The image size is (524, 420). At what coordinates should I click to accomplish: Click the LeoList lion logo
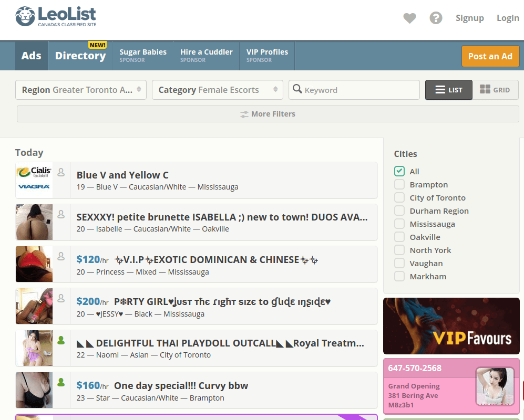point(25,16)
